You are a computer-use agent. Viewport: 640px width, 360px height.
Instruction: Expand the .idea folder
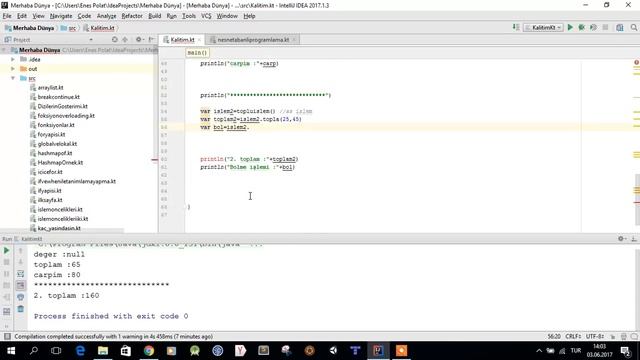[13, 59]
